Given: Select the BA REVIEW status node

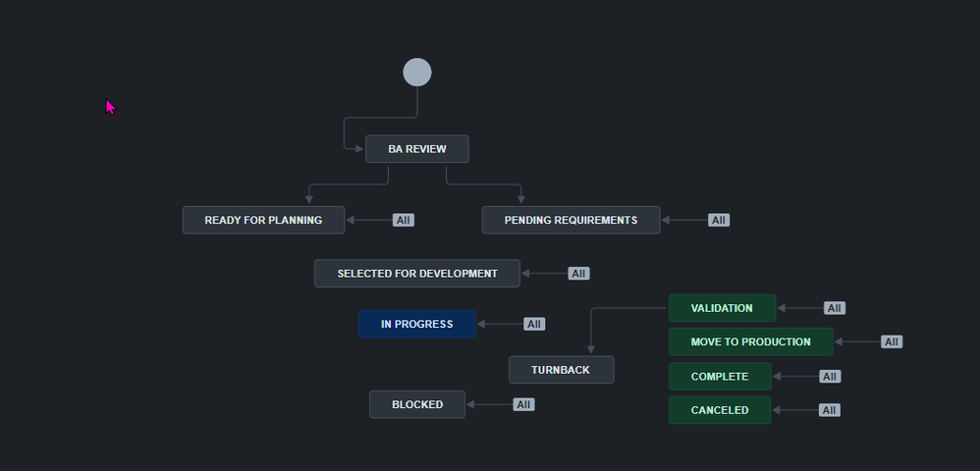Looking at the screenshot, I should 417,149.
